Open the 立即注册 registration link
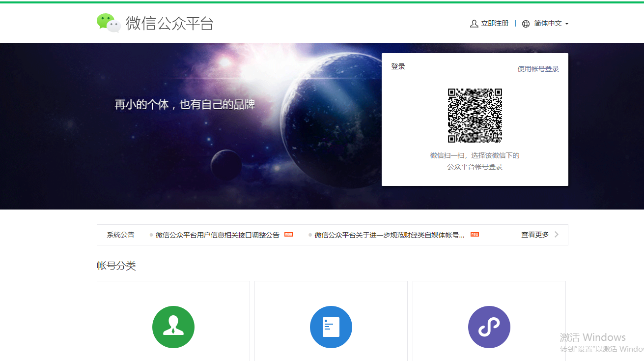This screenshot has width=644, height=361. tap(495, 24)
